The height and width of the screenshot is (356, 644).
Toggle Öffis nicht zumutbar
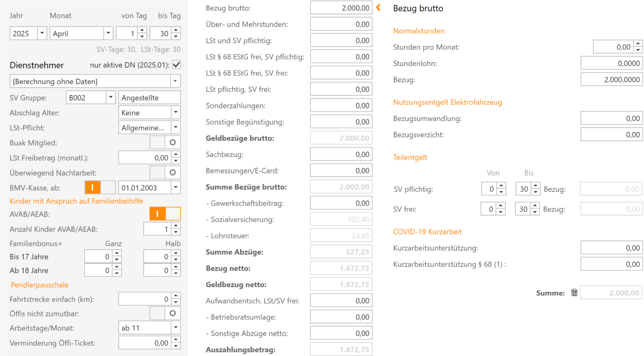pyautogui.click(x=165, y=313)
